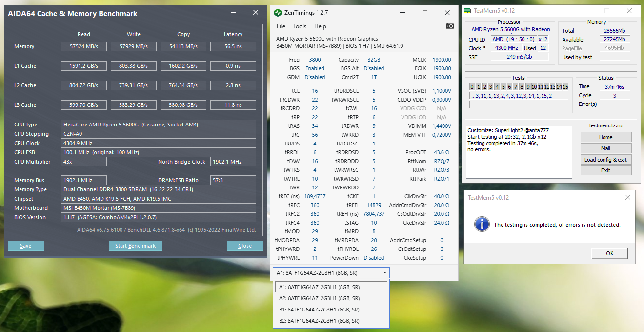This screenshot has height=332, width=644.
Task: Click Load config & exit in TestMem5
Action: point(606,160)
